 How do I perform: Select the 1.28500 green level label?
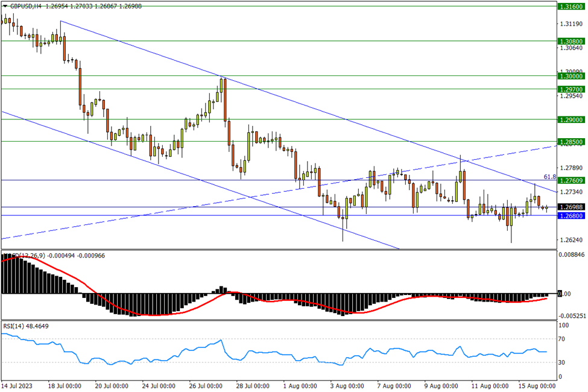[570, 142]
